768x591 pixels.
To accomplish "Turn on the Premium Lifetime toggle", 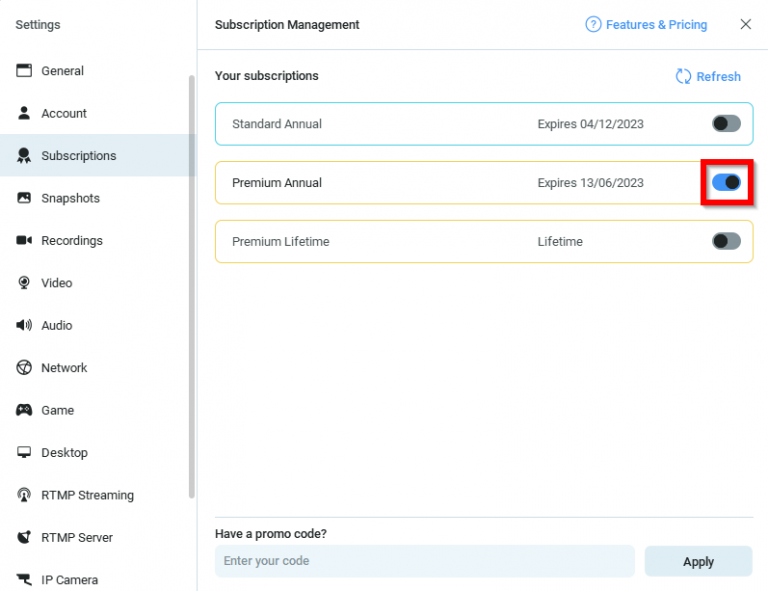I will pyautogui.click(x=726, y=241).
